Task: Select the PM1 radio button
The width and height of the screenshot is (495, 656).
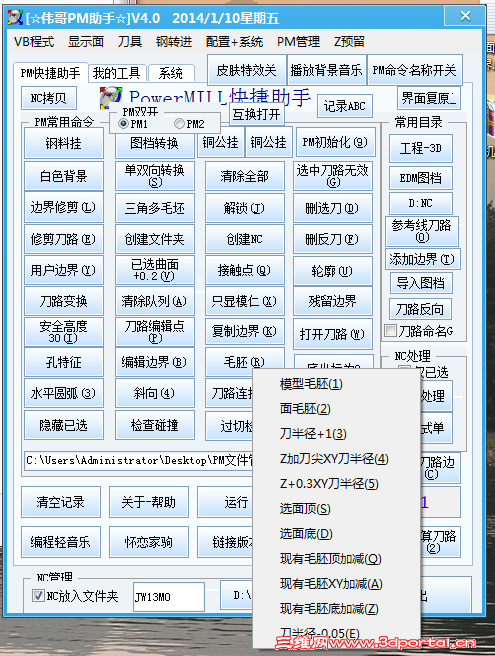Action: 123,123
